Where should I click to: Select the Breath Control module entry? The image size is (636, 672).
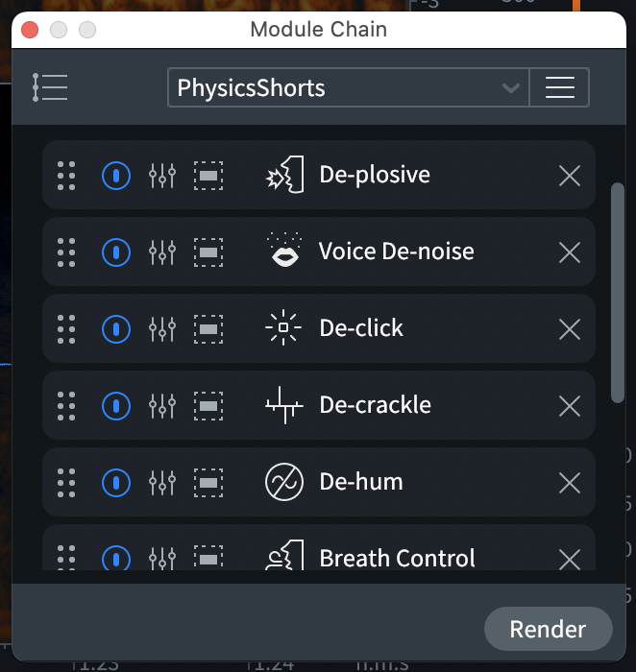396,558
